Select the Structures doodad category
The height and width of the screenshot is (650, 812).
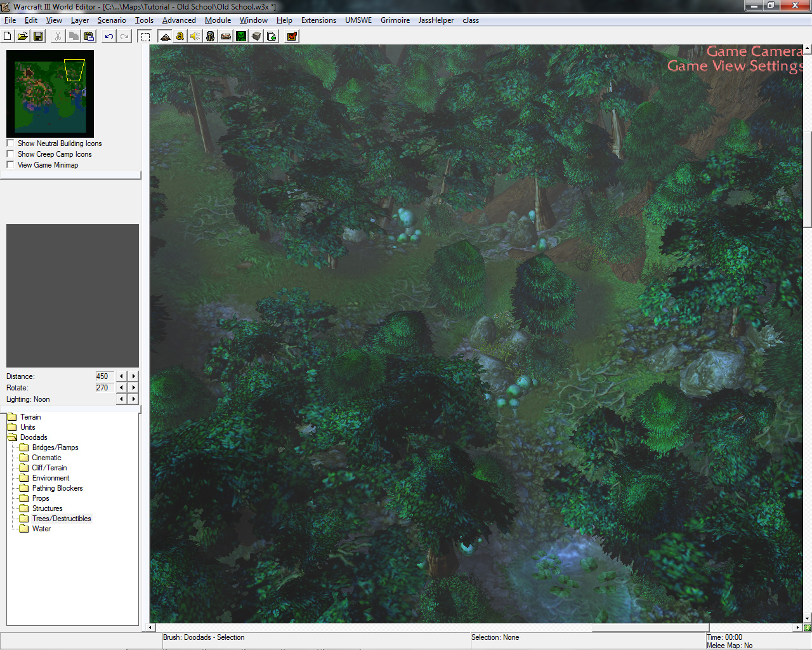point(48,508)
